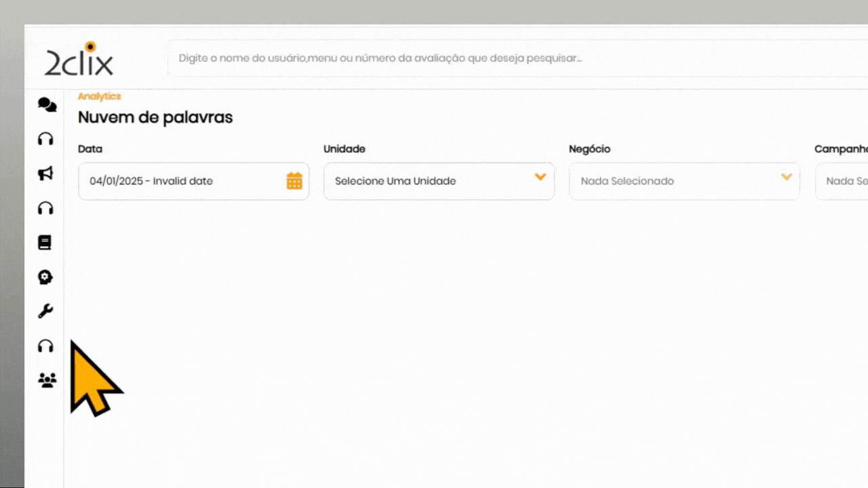The width and height of the screenshot is (868, 488).
Task: Open the book icon in sidebar
Action: pyautogui.click(x=45, y=243)
